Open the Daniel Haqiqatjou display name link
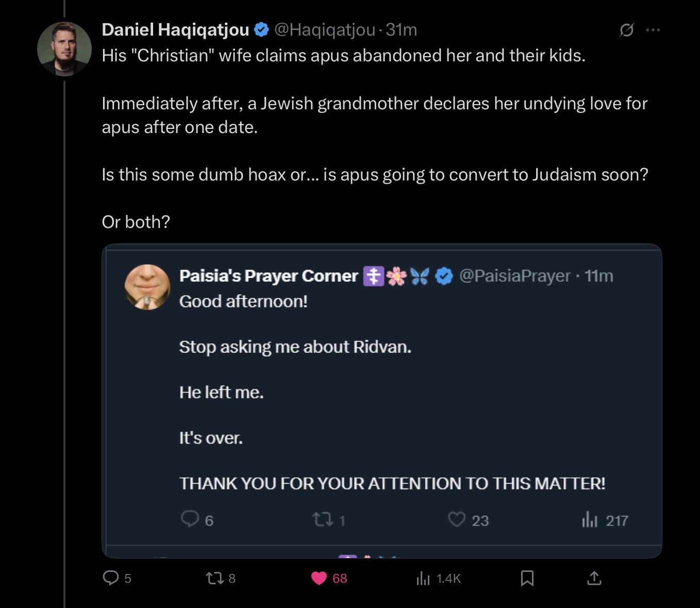The width and height of the screenshot is (700, 608). (x=175, y=30)
